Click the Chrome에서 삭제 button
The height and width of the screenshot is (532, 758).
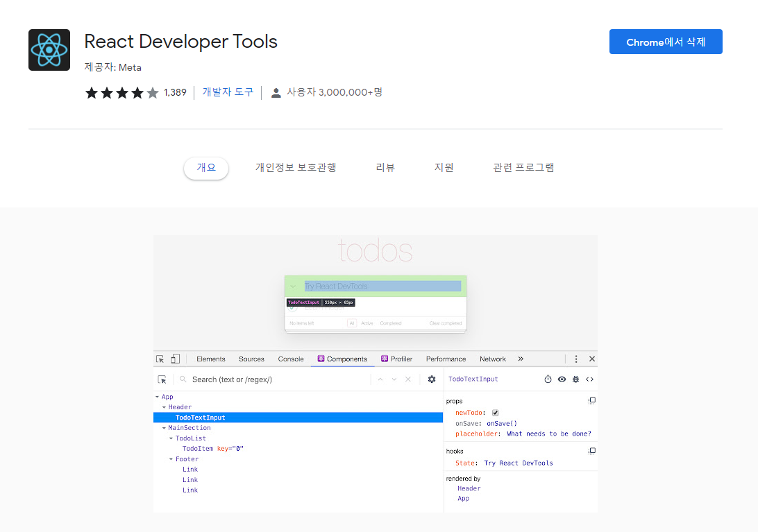666,42
